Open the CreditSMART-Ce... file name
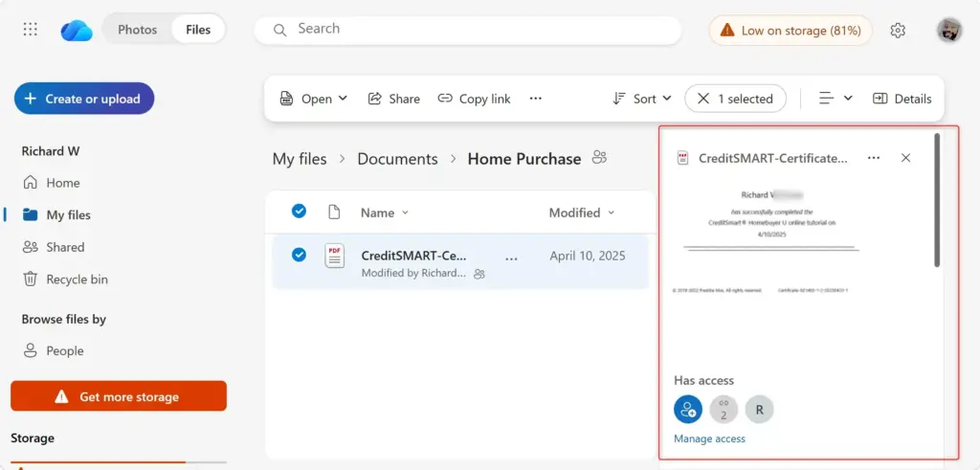Viewport: 980px width, 470px height. click(x=413, y=256)
